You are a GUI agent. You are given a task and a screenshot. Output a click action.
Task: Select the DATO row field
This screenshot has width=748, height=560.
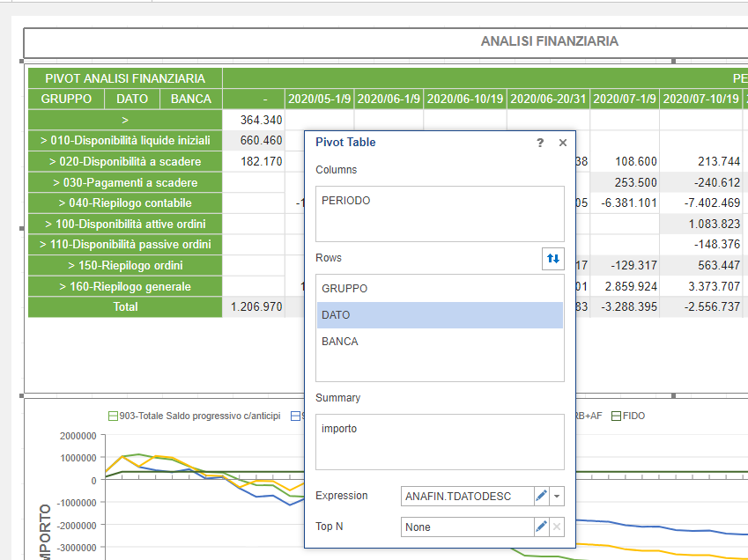click(334, 315)
